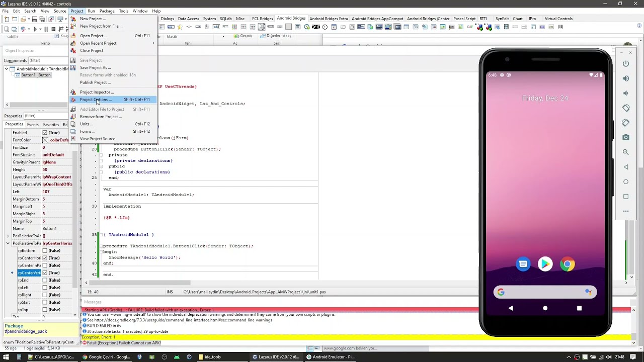The image size is (644, 362).
Task: Choose Publish Project menu entry
Action: (x=113, y=82)
